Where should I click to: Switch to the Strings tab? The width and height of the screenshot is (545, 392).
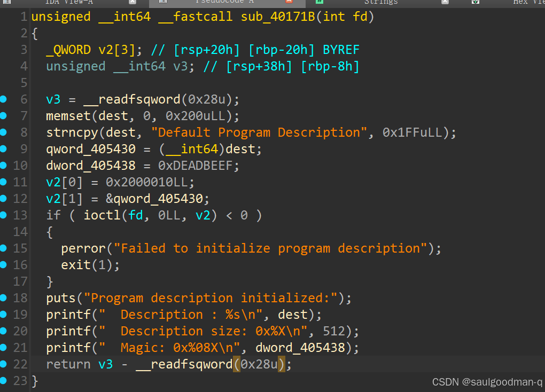coord(381,2)
